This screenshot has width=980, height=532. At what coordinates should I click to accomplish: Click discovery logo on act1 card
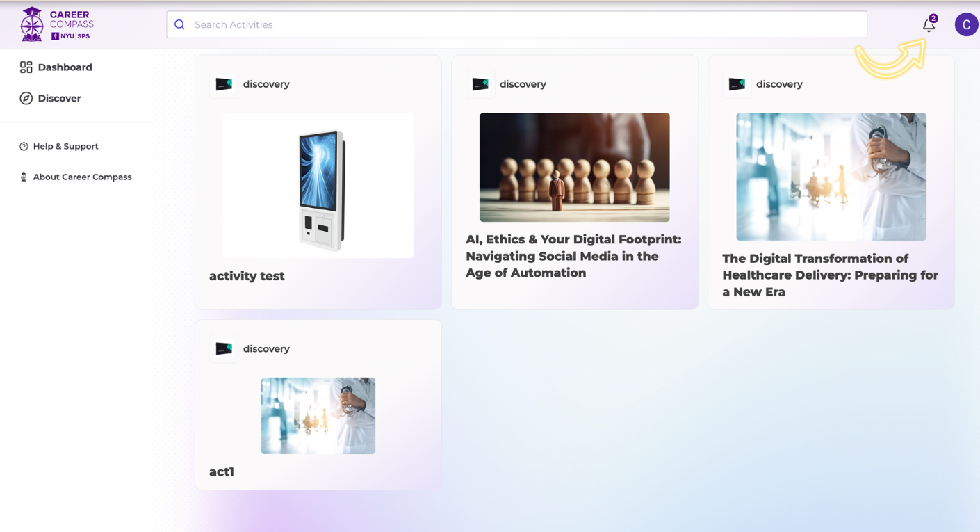coord(224,349)
